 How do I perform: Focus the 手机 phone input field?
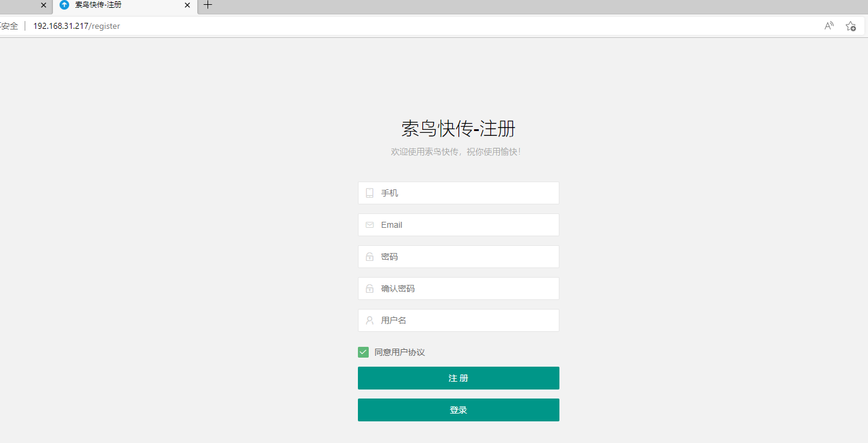click(466, 193)
